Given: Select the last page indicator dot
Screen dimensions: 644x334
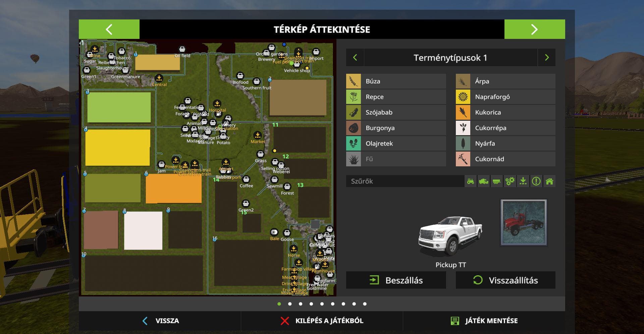Looking at the screenshot, I should [x=365, y=304].
